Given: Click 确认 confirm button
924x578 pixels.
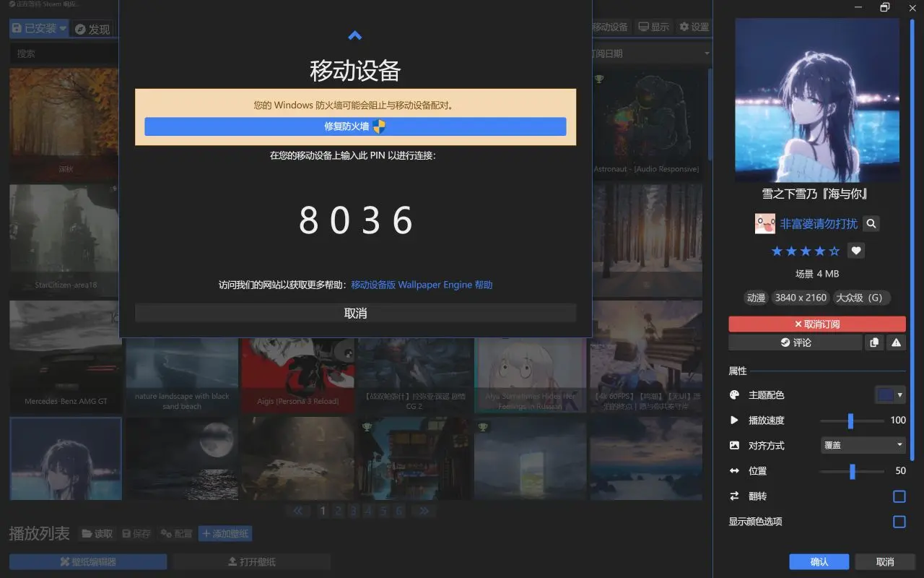Looking at the screenshot, I should point(819,561).
